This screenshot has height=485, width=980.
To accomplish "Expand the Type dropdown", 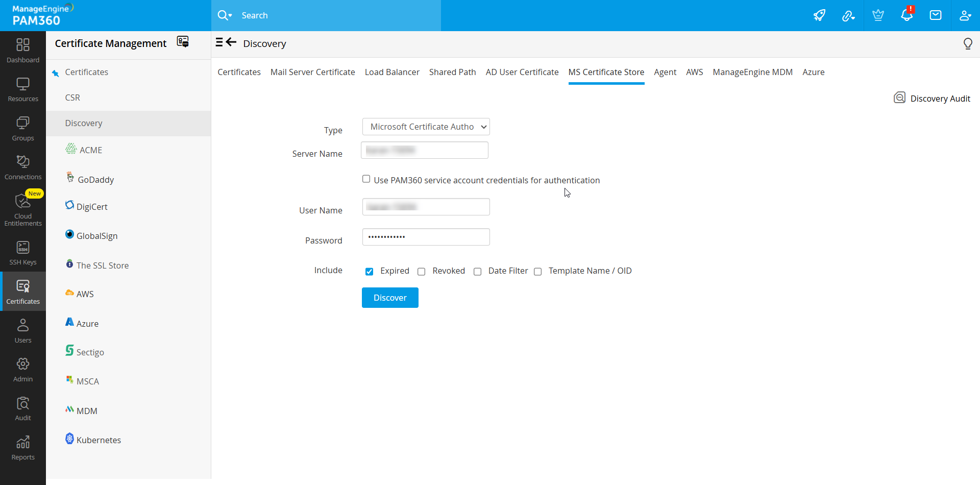I will 426,127.
